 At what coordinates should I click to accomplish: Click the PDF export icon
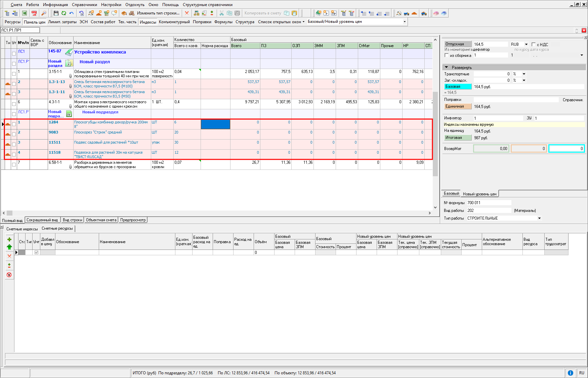(x=34, y=13)
